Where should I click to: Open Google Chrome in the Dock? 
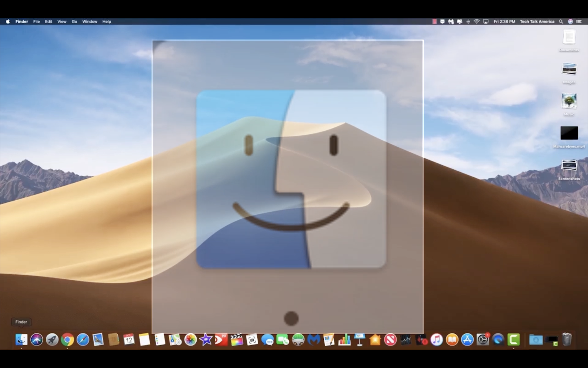(x=67, y=340)
